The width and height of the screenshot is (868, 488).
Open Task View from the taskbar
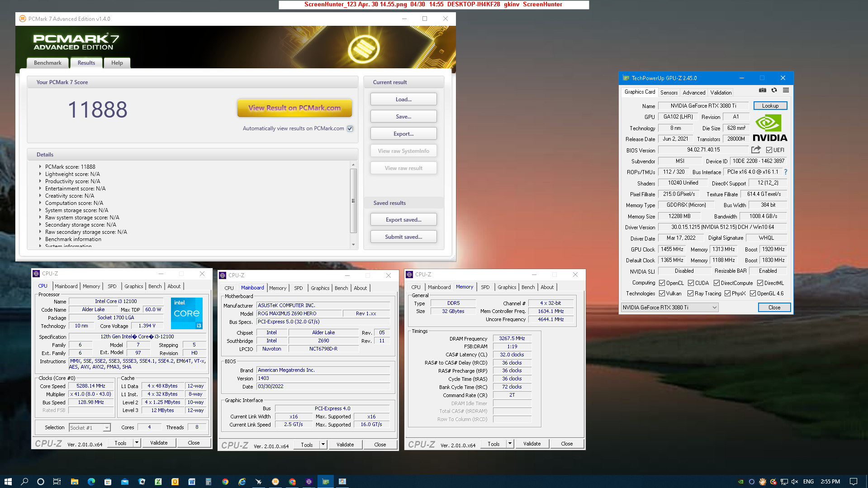click(x=57, y=482)
